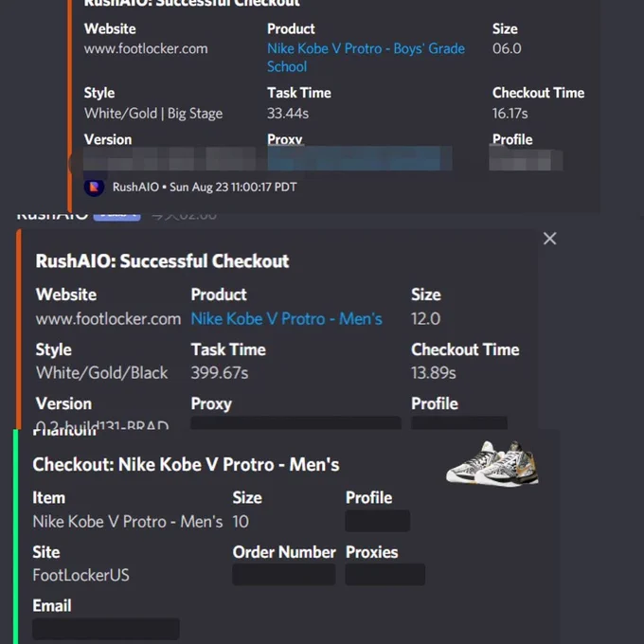The height and width of the screenshot is (644, 644).
Task: Open the Nike Kobe V Protro Boys' Grade School link
Action: (x=366, y=58)
